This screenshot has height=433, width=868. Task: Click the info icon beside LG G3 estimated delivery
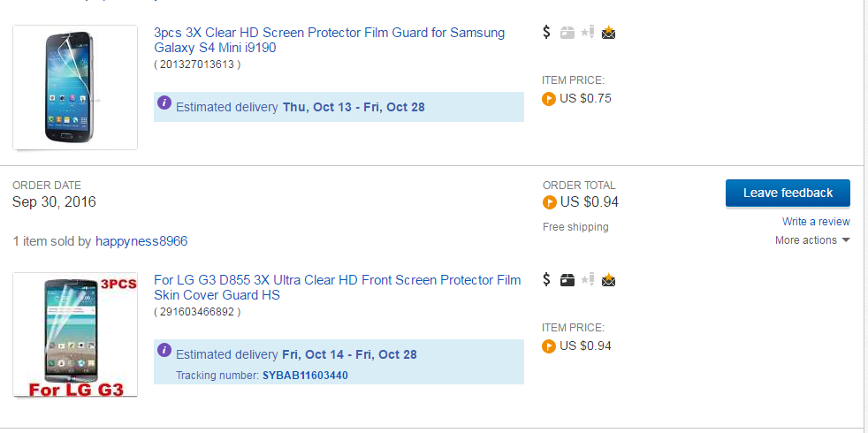click(x=164, y=351)
